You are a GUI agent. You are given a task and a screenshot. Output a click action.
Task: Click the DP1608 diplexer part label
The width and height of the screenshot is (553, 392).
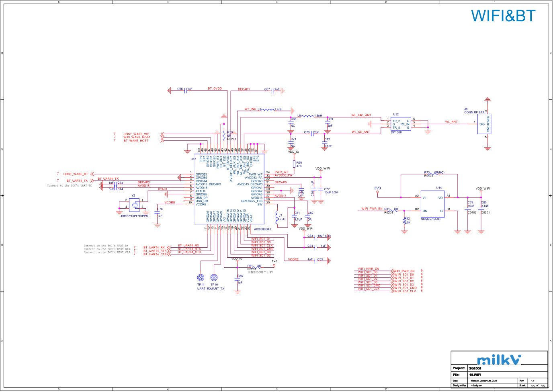396,132
